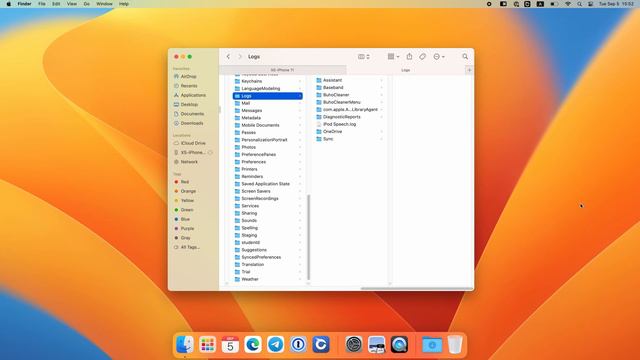Image resolution: width=640 pixels, height=360 pixels.
Task: Open the Window menu
Action: (x=104, y=4)
